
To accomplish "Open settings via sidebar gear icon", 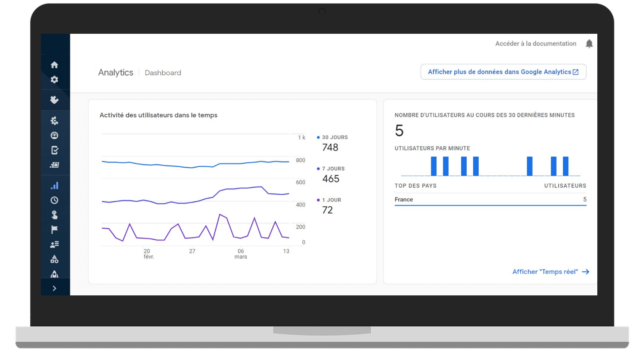I will [54, 79].
